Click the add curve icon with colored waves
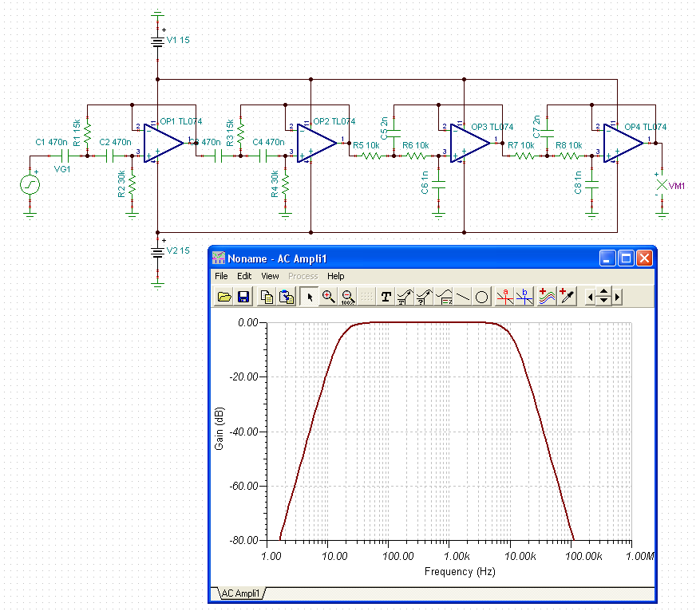Viewport: 700px width, 615px height. click(x=548, y=297)
